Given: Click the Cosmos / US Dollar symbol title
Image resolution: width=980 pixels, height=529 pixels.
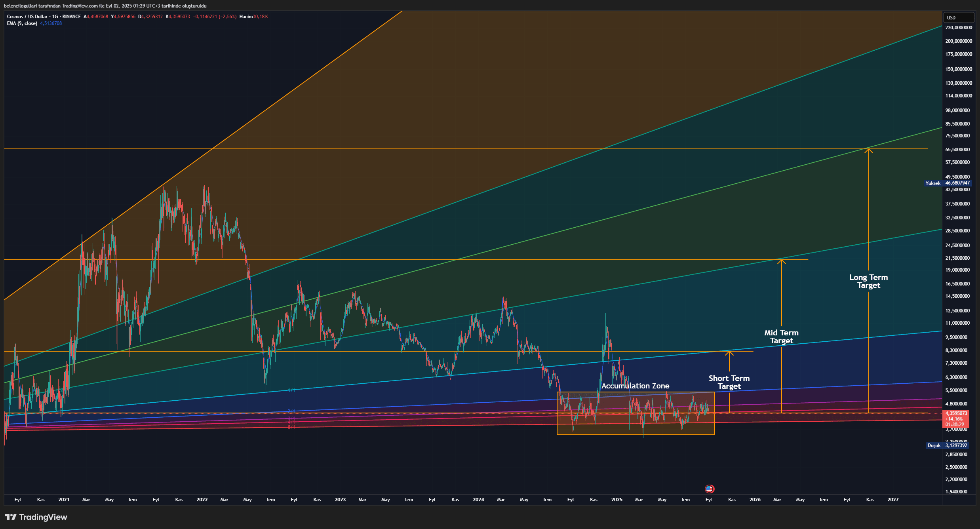Looking at the screenshot, I should [x=27, y=17].
